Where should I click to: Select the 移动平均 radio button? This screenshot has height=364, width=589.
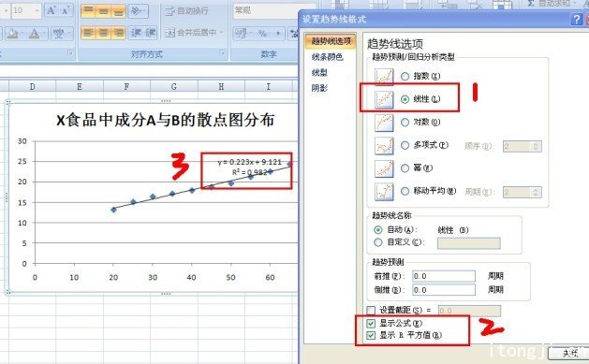pos(405,191)
